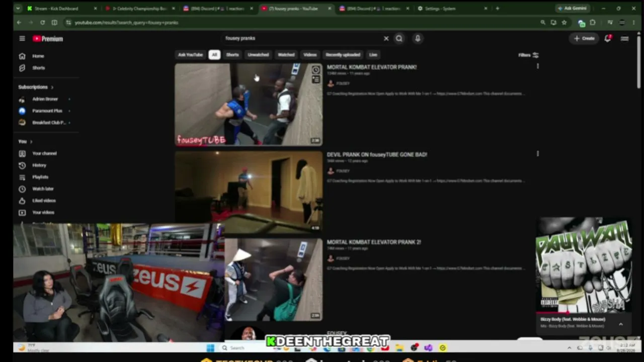Image resolution: width=644 pixels, height=362 pixels.
Task: Expand the Bizzy Body media popup chevron
Action: 621,324
